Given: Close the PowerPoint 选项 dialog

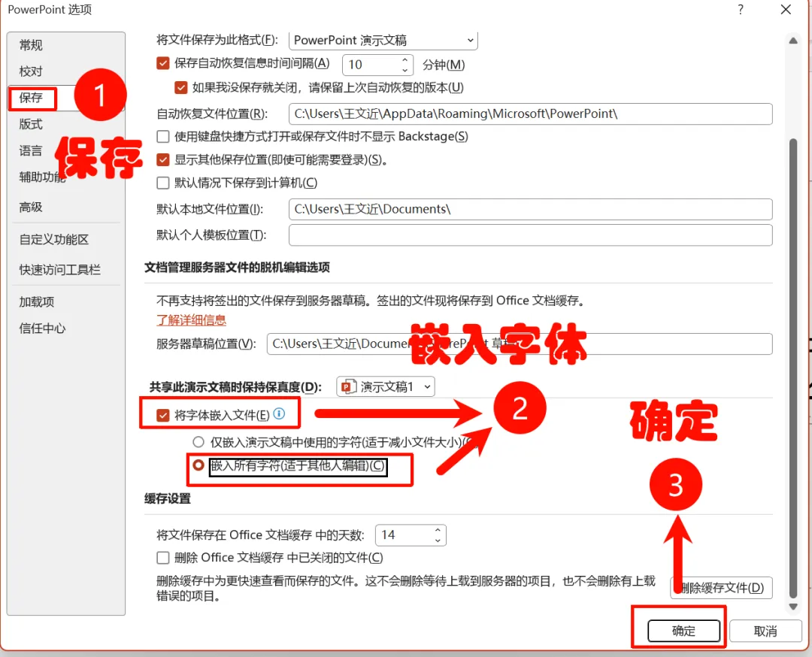Looking at the screenshot, I should 786,10.
